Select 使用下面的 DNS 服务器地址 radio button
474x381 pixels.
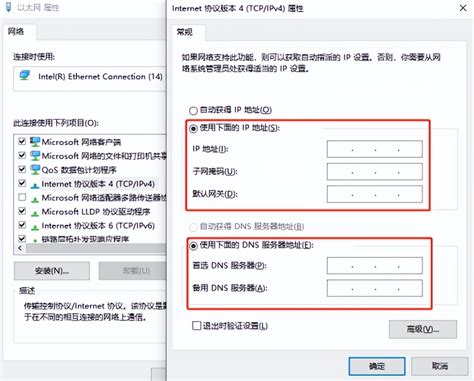[193, 246]
